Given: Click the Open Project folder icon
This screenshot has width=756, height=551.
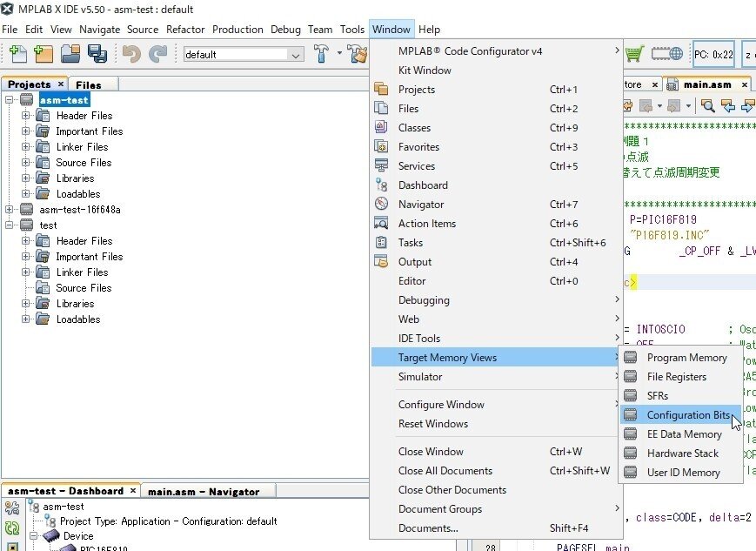Looking at the screenshot, I should [x=70, y=54].
